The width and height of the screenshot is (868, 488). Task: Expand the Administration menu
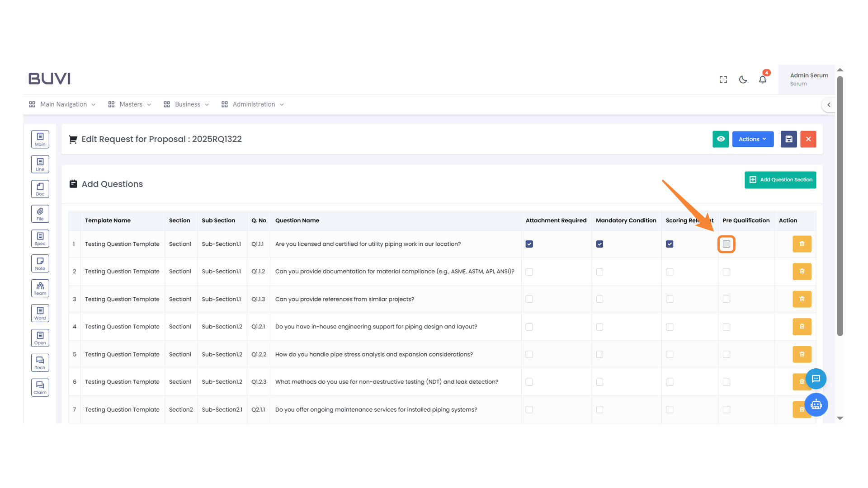coord(253,104)
